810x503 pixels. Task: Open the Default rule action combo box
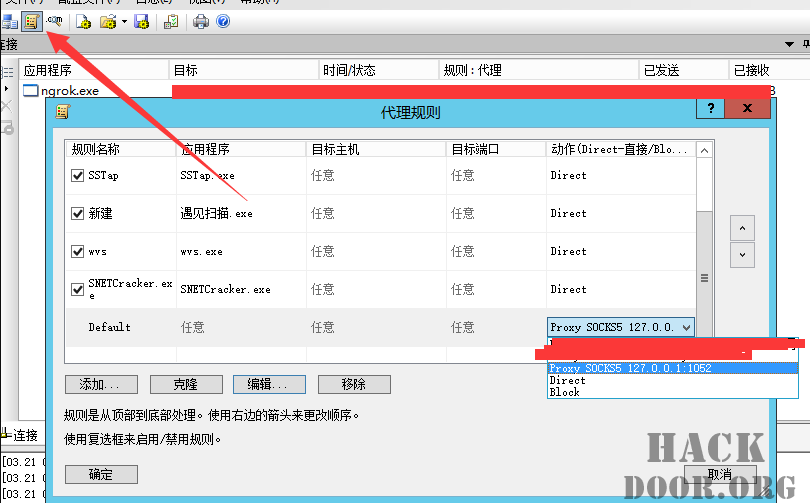pyautogui.click(x=620, y=327)
